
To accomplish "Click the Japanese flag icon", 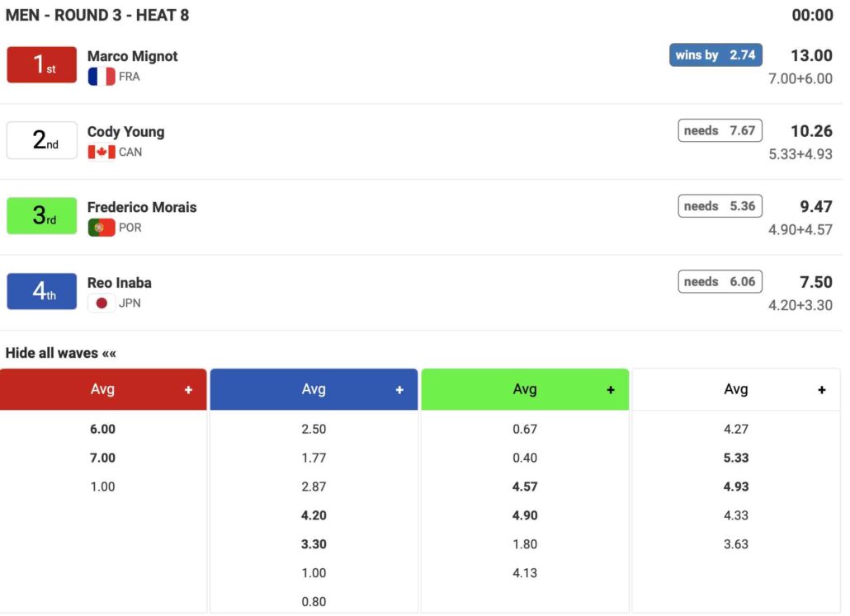I will point(101,303).
